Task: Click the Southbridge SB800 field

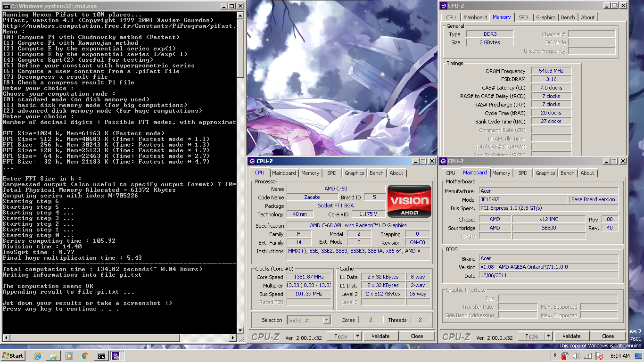Action: (x=549, y=228)
